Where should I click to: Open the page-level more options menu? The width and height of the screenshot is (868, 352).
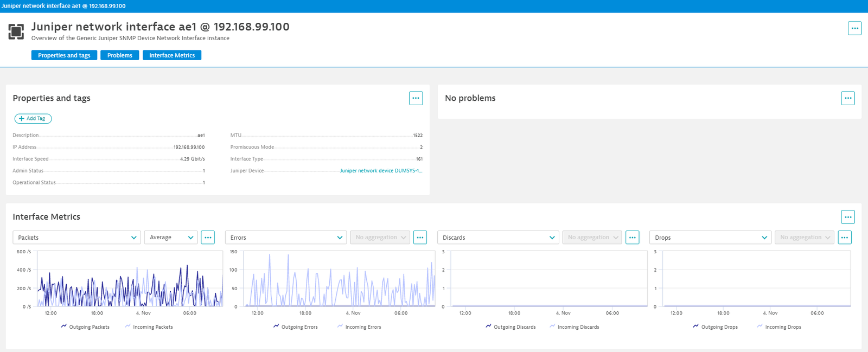(x=854, y=28)
